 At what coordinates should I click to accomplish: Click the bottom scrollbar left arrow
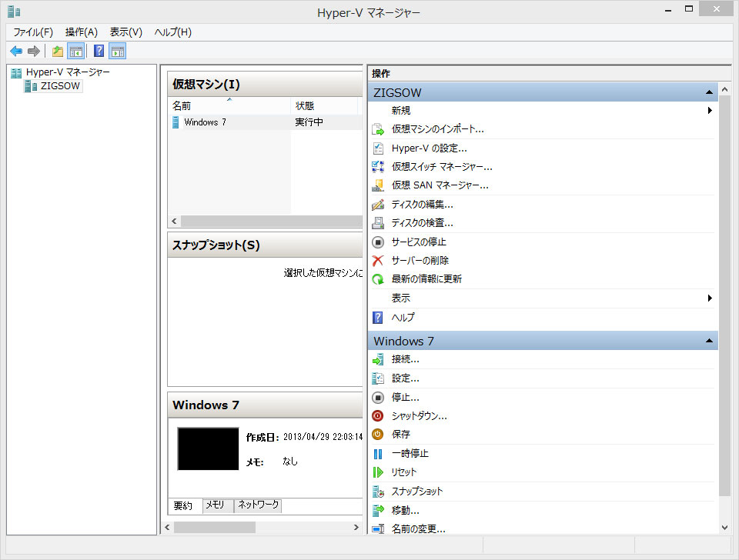coord(167,528)
